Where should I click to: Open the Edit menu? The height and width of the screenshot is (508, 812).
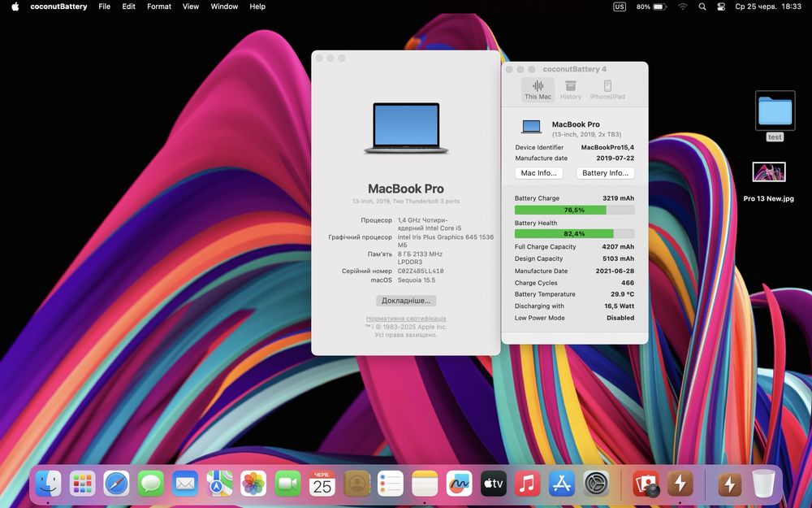coord(128,7)
